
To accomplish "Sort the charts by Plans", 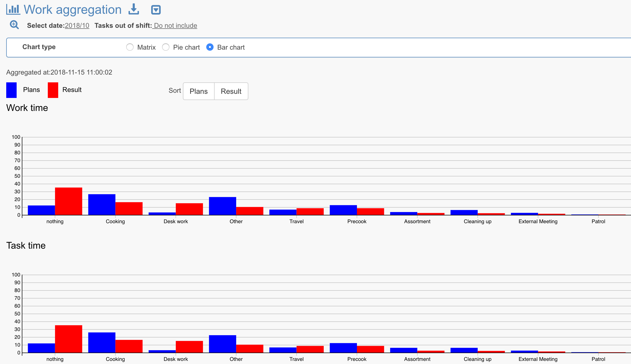I will (x=199, y=91).
